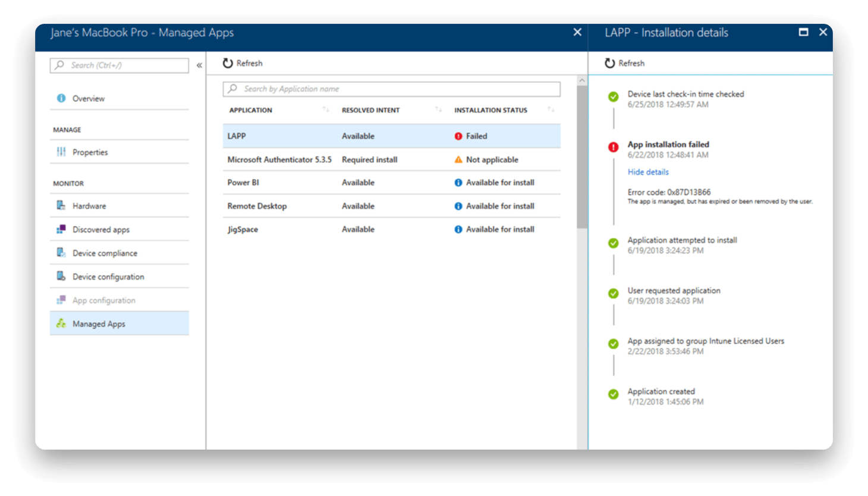
Task: Select the Microsoft Authenticator 5.3.5 row
Action: tap(392, 159)
